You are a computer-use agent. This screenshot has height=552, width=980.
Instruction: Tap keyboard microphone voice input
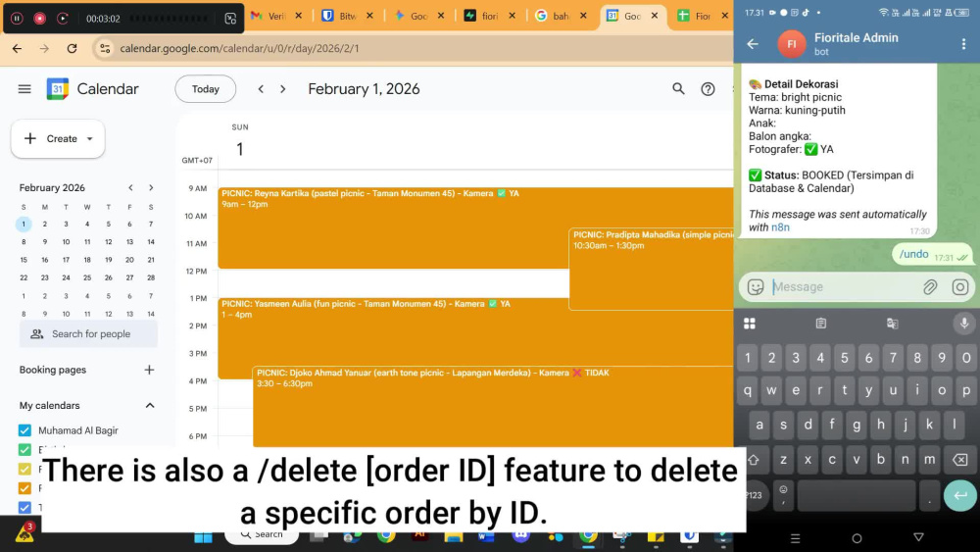[963, 324]
